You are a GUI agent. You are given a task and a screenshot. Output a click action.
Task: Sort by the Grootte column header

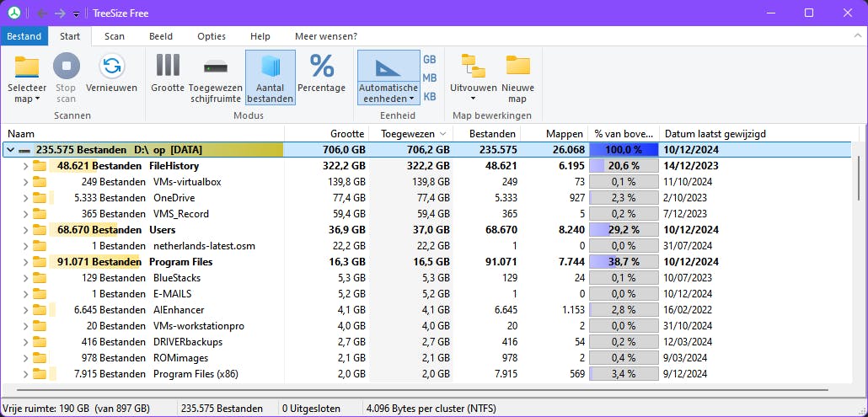coord(327,133)
